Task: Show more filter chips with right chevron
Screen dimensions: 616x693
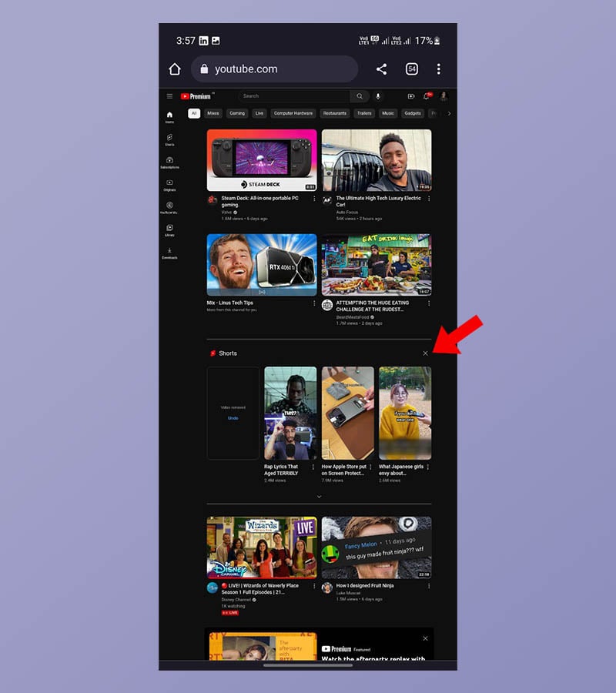Action: click(449, 114)
